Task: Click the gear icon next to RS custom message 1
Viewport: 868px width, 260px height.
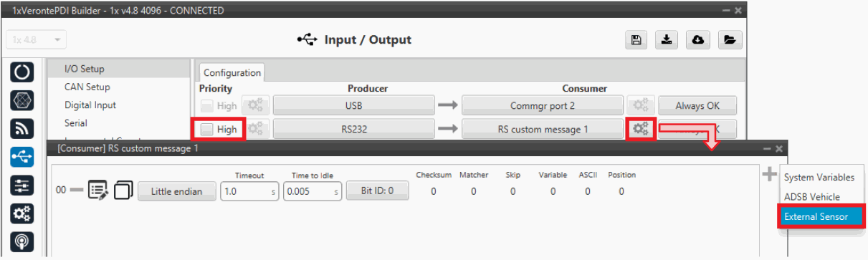Action: point(640,129)
